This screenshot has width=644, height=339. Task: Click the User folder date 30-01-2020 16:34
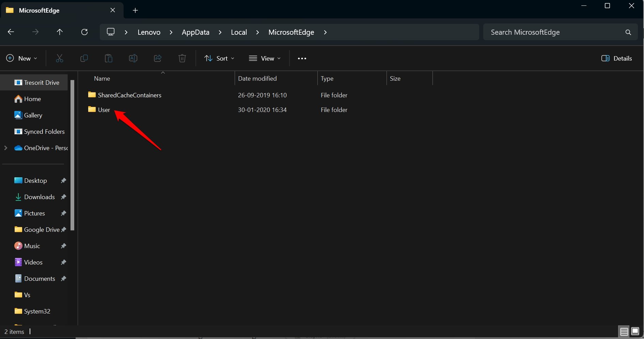[262, 110]
